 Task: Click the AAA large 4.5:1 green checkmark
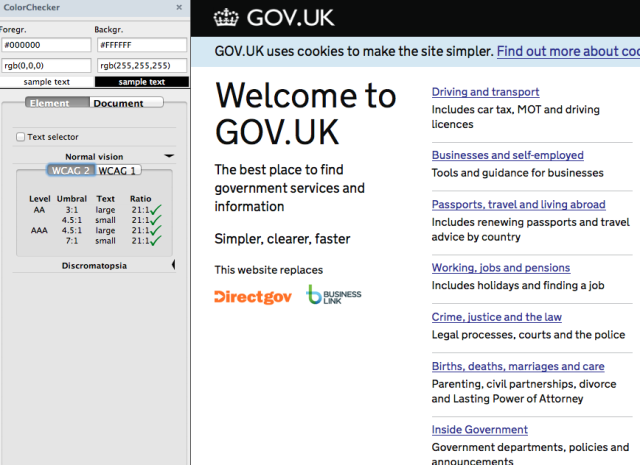point(156,230)
